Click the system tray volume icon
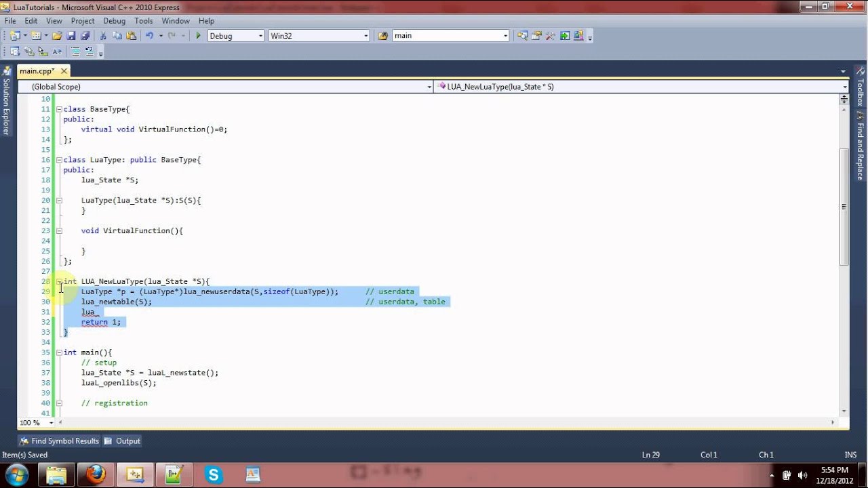Viewport: 868px width, 488px height. point(802,475)
